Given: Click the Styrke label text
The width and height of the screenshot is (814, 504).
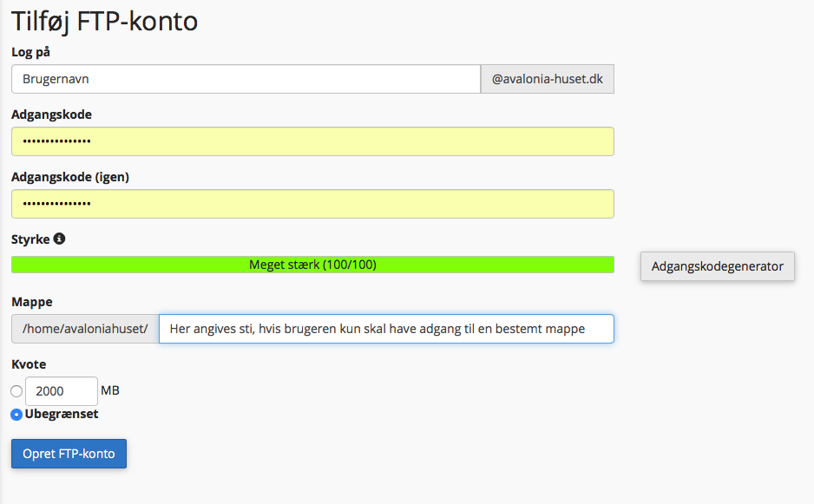Looking at the screenshot, I should click(30, 239).
